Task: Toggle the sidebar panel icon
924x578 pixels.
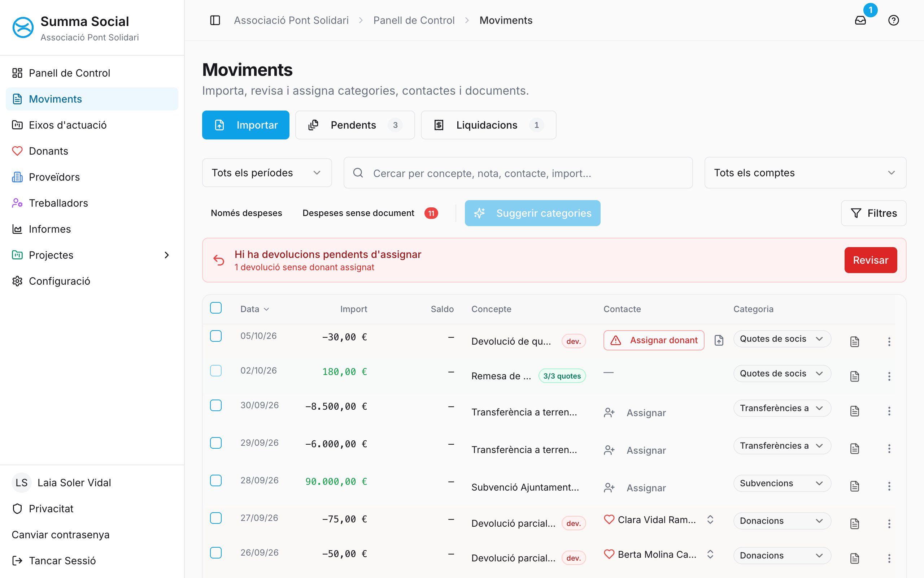Action: pyautogui.click(x=215, y=20)
